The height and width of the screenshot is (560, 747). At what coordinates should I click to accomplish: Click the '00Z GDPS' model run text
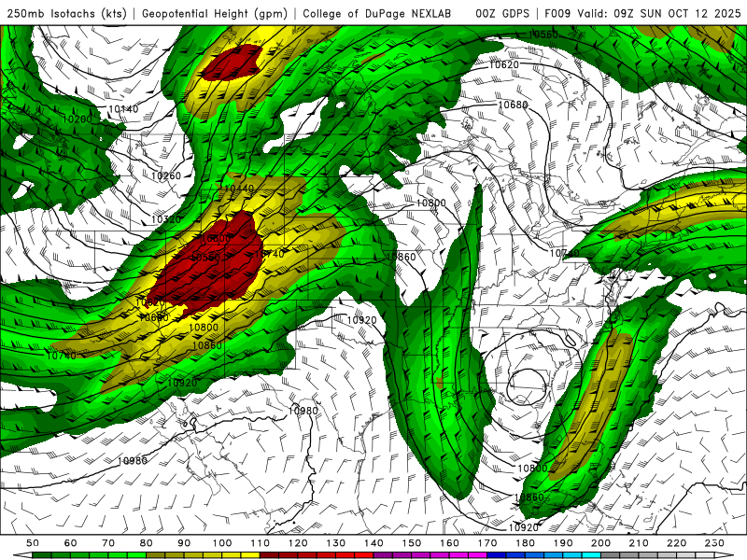[502, 13]
